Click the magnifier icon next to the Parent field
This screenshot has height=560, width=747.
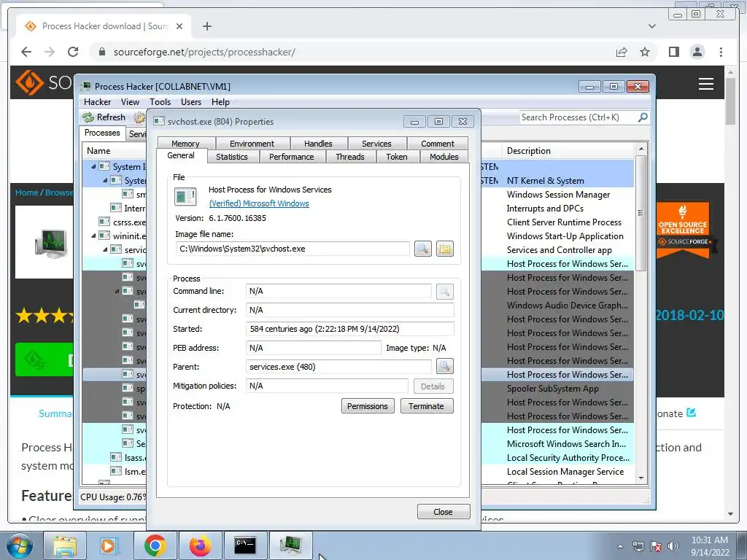(x=444, y=366)
